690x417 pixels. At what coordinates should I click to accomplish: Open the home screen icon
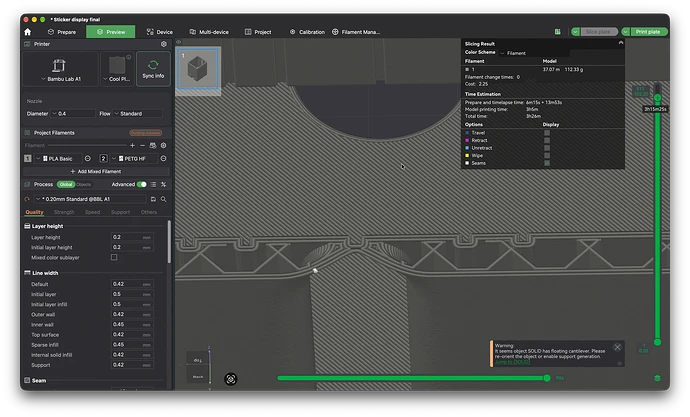(x=28, y=32)
